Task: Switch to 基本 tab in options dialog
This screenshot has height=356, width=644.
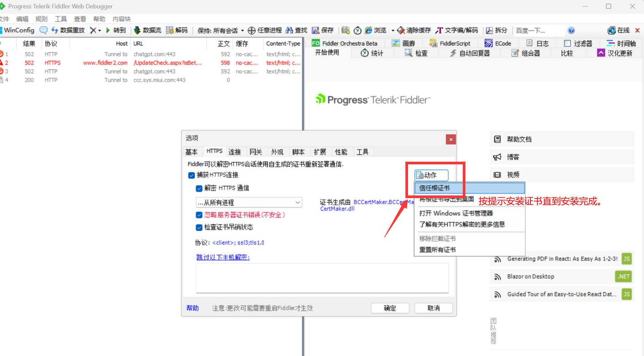Action: [x=191, y=152]
